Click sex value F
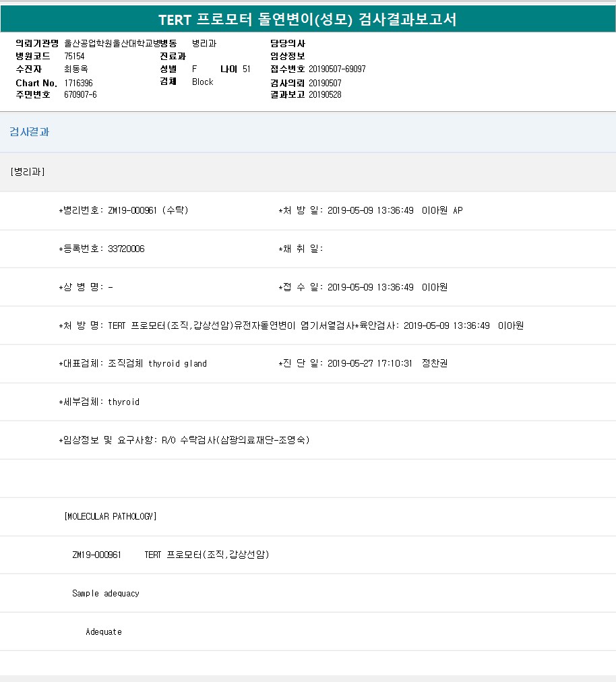The width and height of the screenshot is (616, 682). tap(195, 69)
